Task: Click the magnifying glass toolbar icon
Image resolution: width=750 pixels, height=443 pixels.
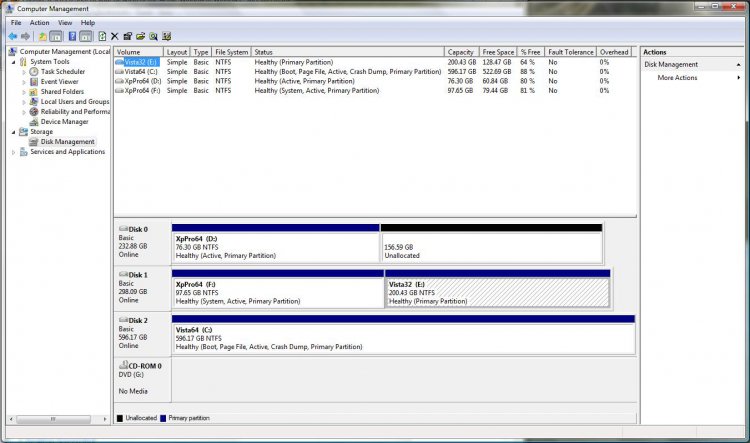Action: [154, 36]
